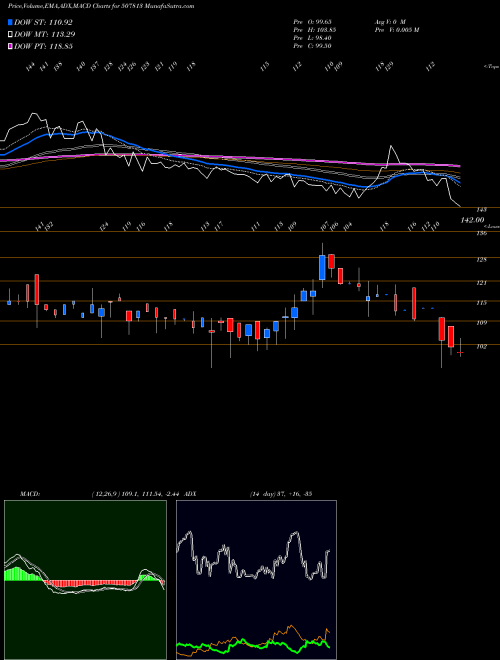Click the 'Pre H: 103.85' high value

(x=314, y=30)
